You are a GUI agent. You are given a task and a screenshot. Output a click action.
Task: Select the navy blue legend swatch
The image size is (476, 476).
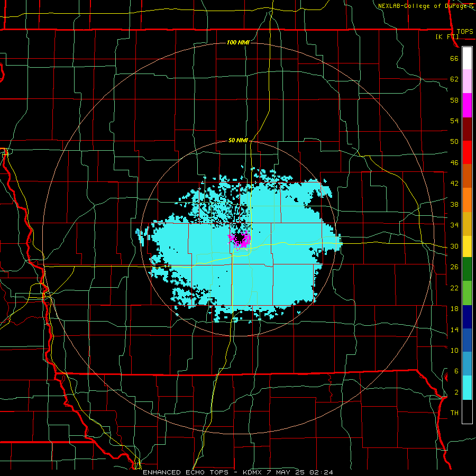point(467,317)
